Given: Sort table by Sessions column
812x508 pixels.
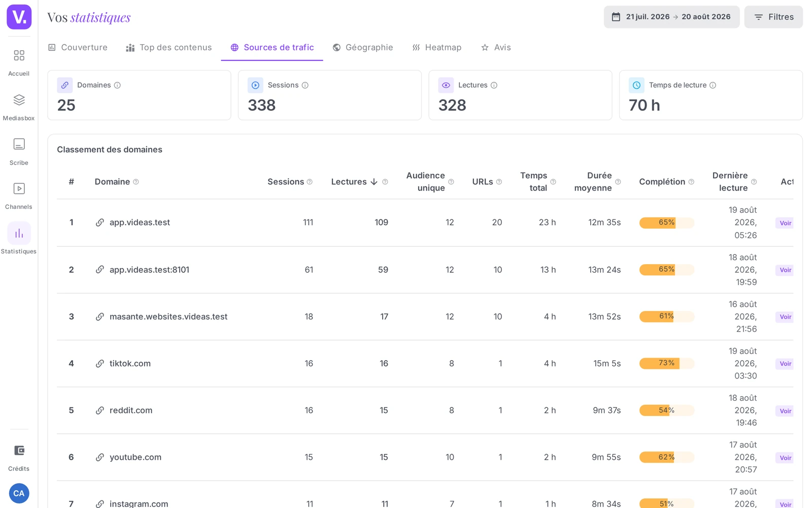Looking at the screenshot, I should [x=286, y=182].
